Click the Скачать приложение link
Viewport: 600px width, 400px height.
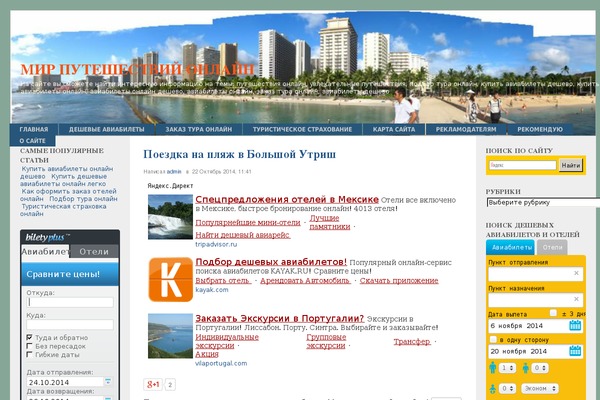(x=399, y=281)
